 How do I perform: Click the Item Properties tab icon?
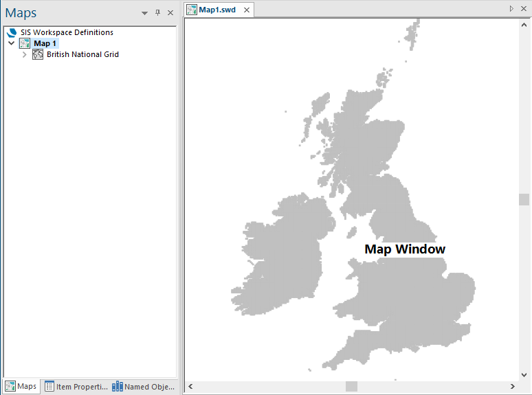click(49, 387)
